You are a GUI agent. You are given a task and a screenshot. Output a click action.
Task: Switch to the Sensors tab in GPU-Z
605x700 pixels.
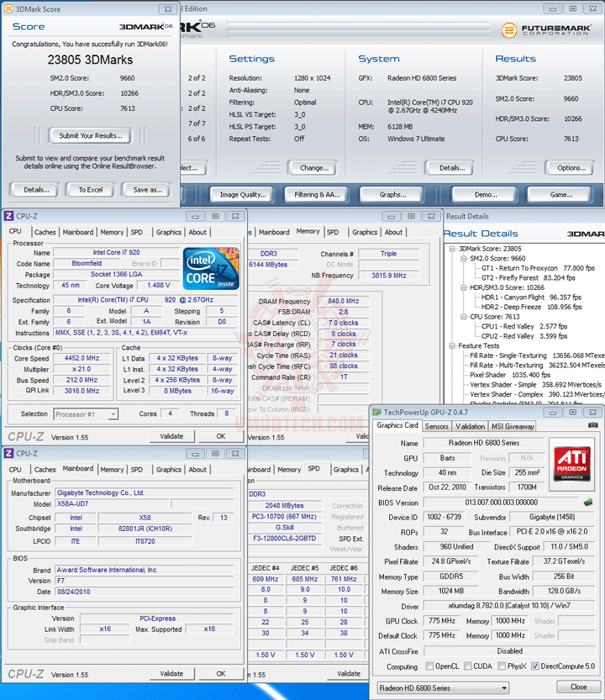tap(436, 426)
